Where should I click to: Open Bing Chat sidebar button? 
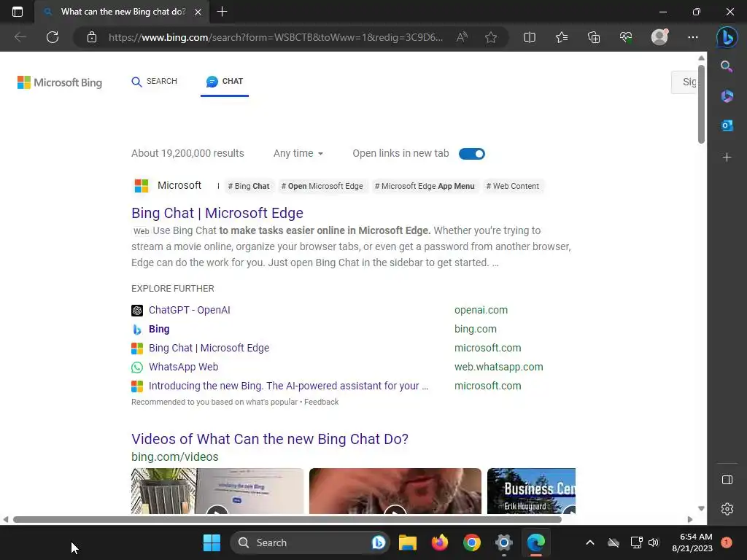[727, 37]
